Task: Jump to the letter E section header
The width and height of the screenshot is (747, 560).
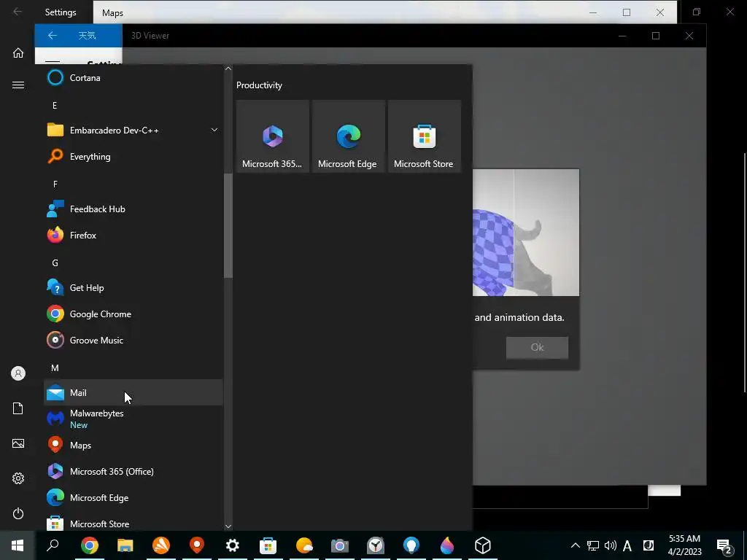Action: click(55, 105)
